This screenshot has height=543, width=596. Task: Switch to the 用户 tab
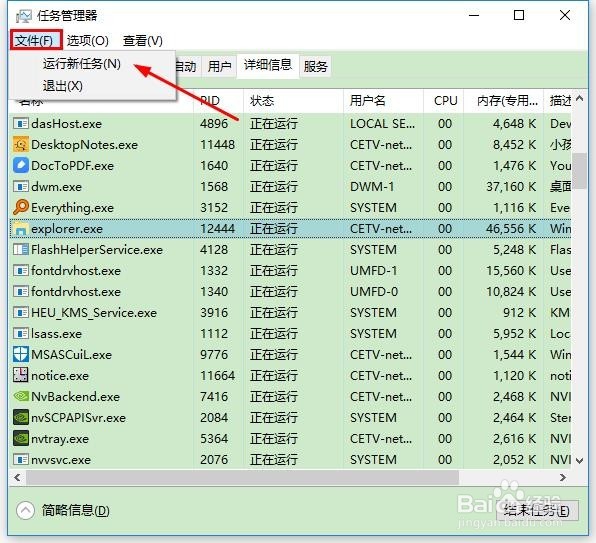coord(219,66)
